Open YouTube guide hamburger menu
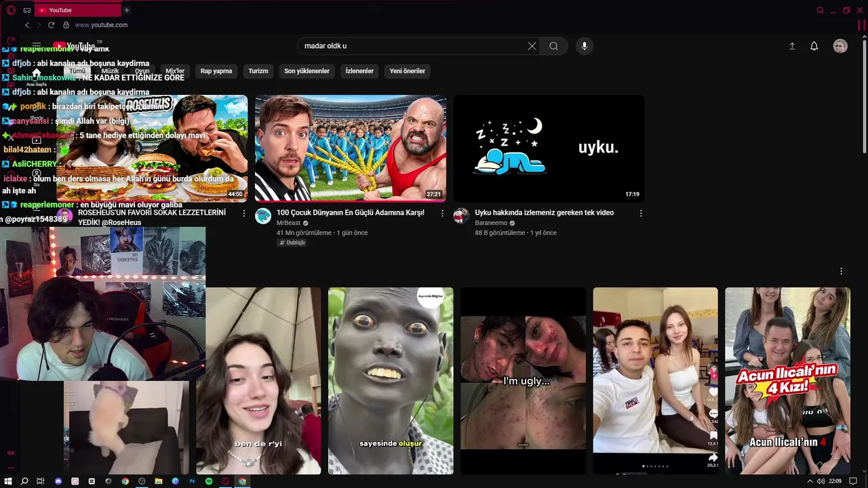The width and height of the screenshot is (868, 488). pos(37,46)
